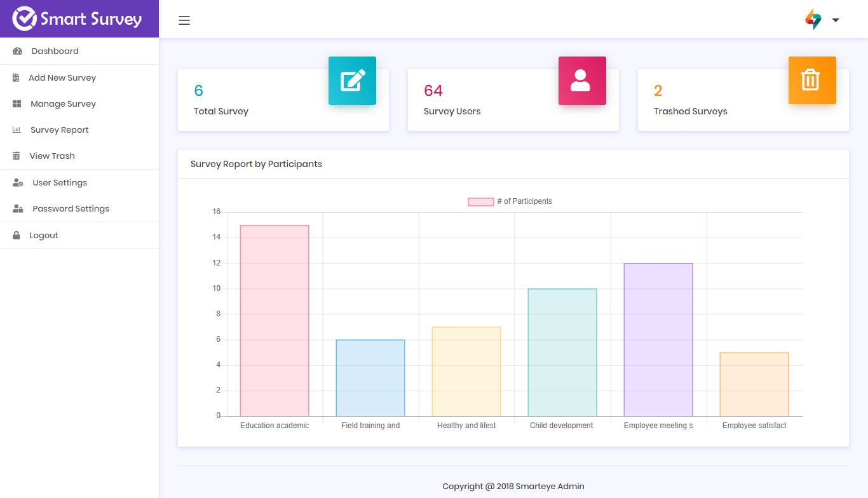Image resolution: width=868 pixels, height=498 pixels.
Task: Click the Total Survey count 6
Action: (198, 91)
